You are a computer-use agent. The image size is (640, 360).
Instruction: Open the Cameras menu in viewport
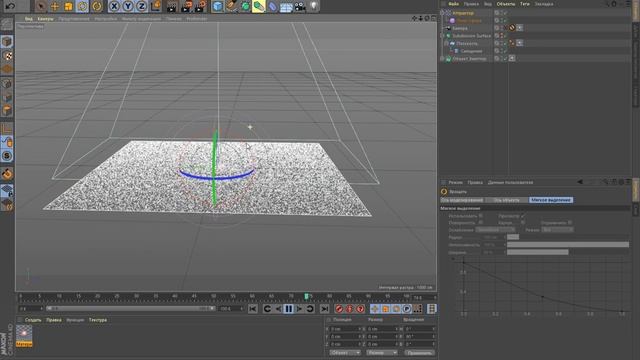(x=45, y=19)
